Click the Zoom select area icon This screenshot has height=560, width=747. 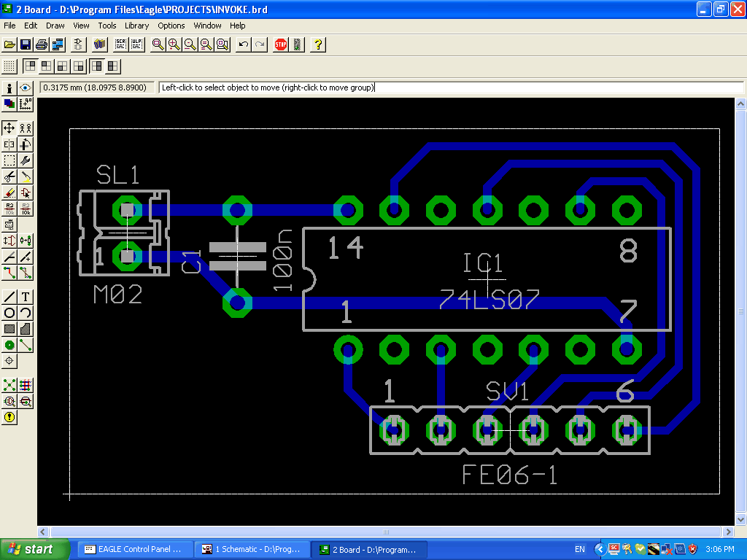click(223, 44)
